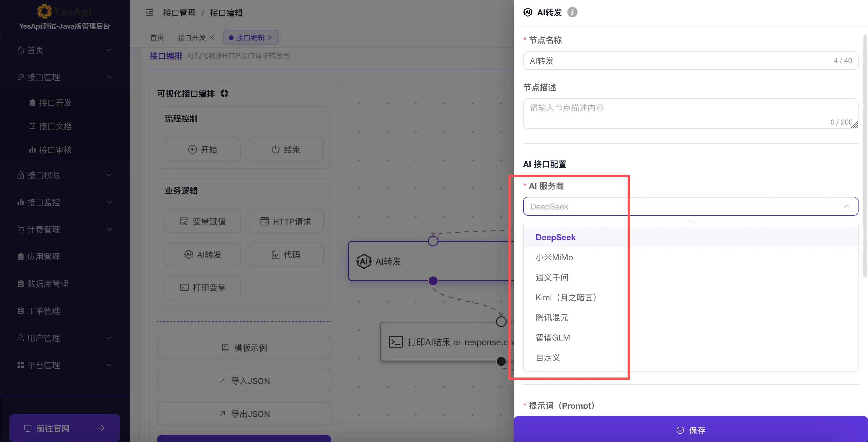Click the 保存 button
868x442 pixels.
(x=691, y=430)
